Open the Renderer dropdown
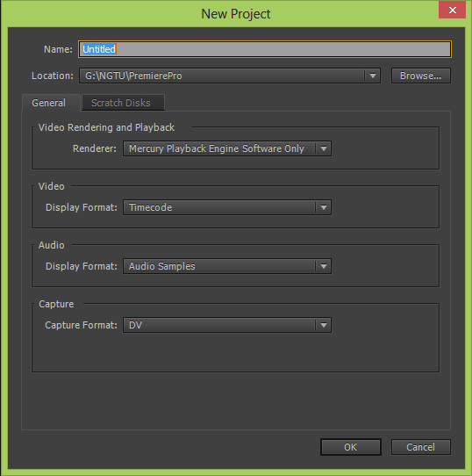The image size is (472, 476). [x=227, y=148]
